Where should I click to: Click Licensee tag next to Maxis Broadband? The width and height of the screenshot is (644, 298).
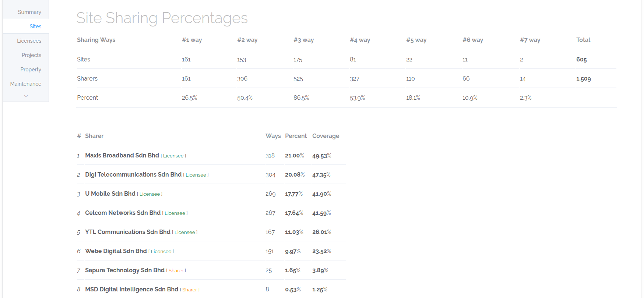173,156
